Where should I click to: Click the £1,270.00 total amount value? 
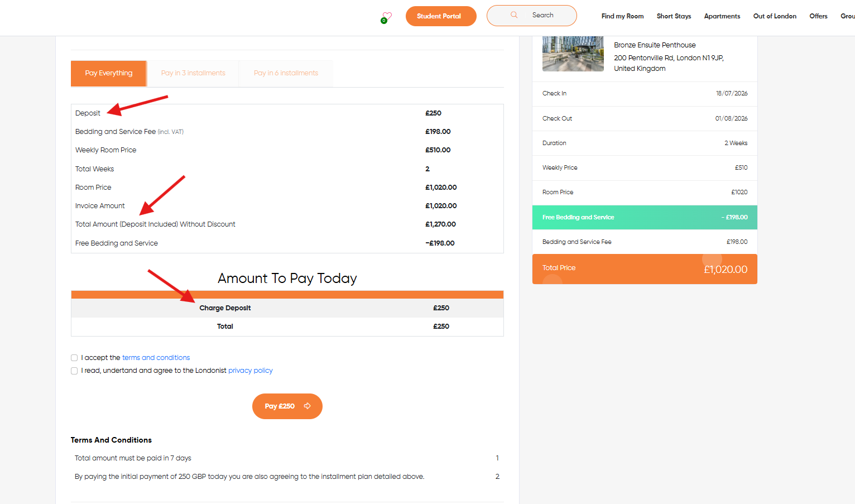click(440, 224)
